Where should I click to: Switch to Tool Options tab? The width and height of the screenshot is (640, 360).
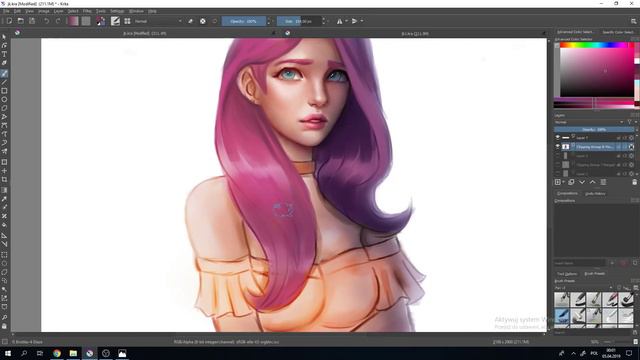click(567, 273)
